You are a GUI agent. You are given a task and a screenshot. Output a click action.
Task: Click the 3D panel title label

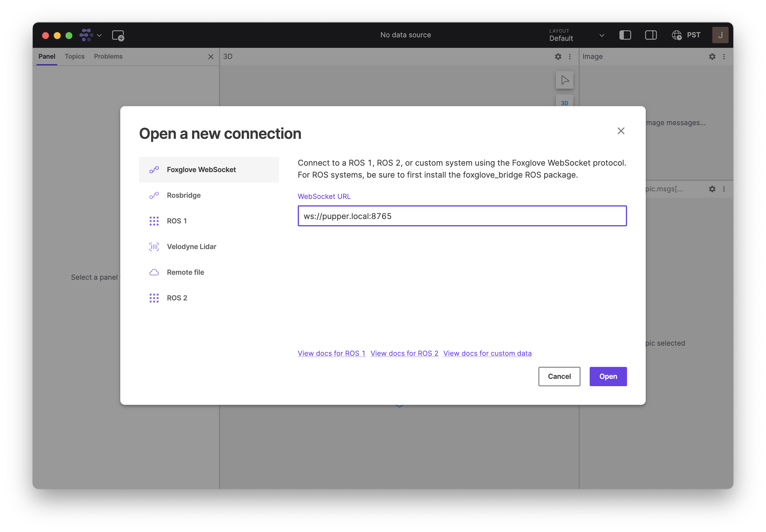point(228,57)
